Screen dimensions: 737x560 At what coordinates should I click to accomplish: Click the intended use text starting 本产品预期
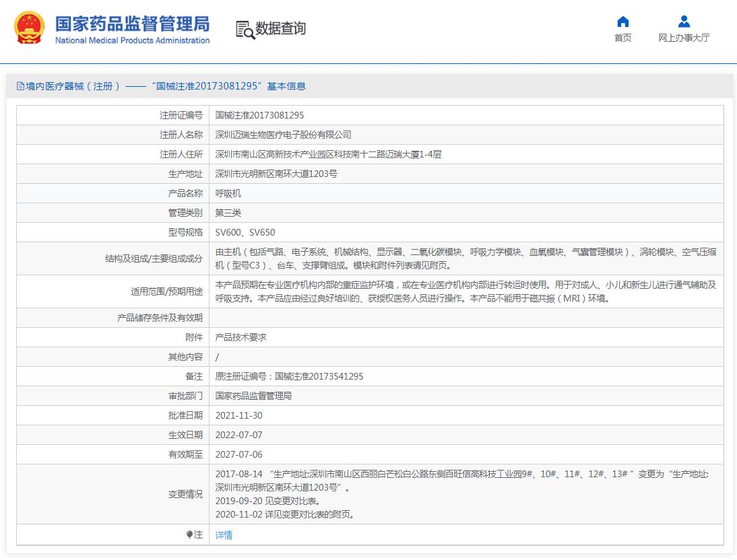pos(466,291)
